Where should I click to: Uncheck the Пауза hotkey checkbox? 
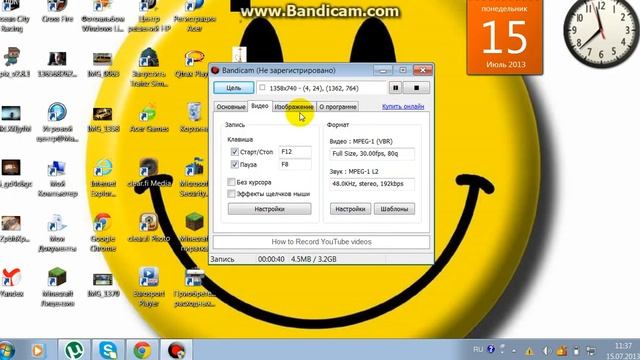pyautogui.click(x=235, y=164)
